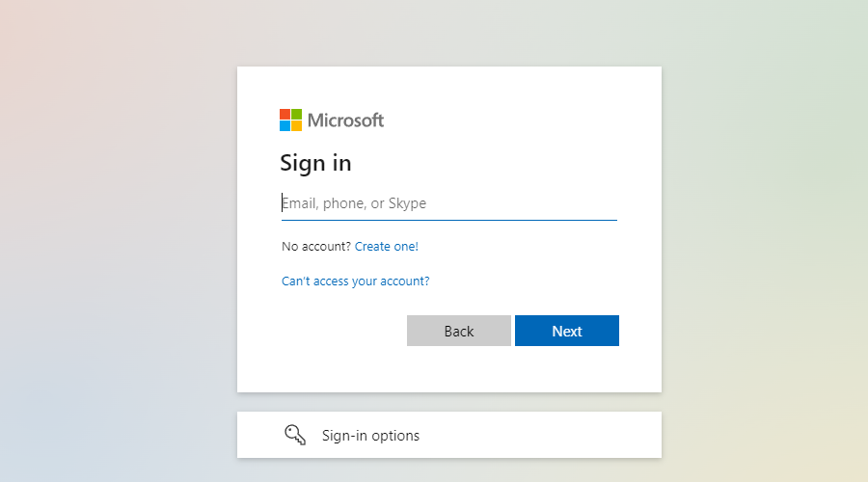Open the 'Create one!' link
This screenshot has height=482, width=868.
coord(386,247)
